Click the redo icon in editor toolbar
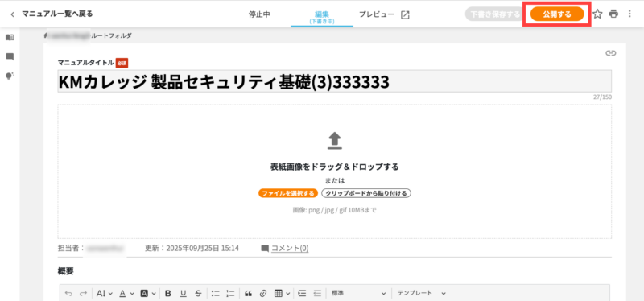Viewport: 644px width, 301px height. point(84,293)
